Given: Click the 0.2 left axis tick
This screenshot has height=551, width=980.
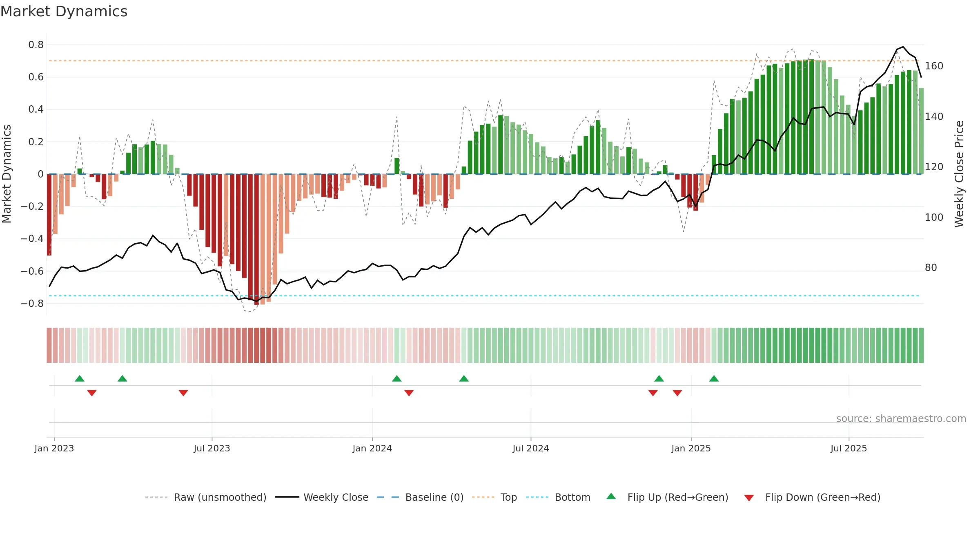Looking at the screenshot, I should 36,142.
